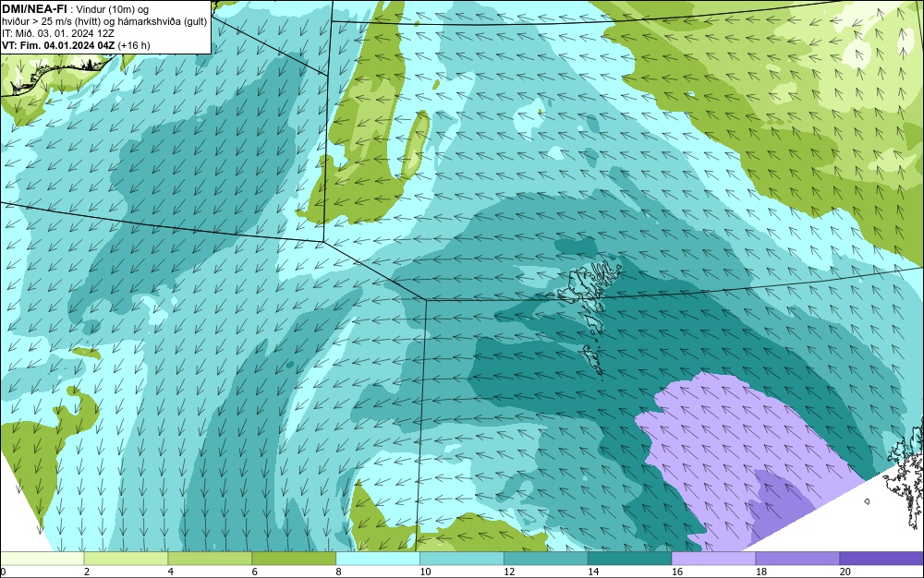Image resolution: width=924 pixels, height=578 pixels.
Task: Click the 8–10 m/s pale cyan legend swatch
Action: click(x=378, y=558)
